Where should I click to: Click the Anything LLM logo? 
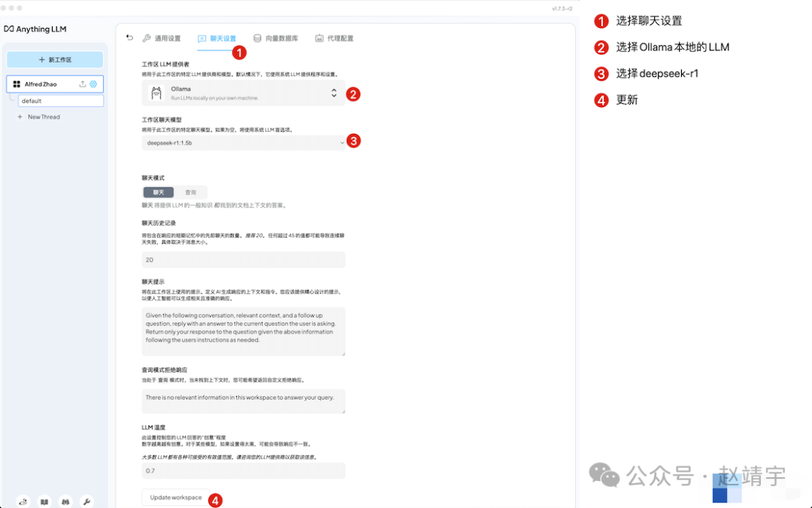[35, 29]
